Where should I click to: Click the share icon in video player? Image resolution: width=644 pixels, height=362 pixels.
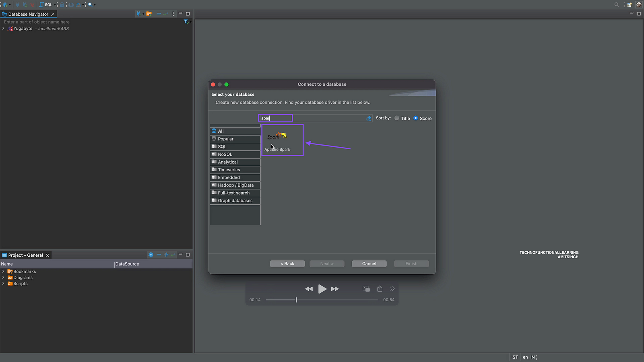[380, 289]
